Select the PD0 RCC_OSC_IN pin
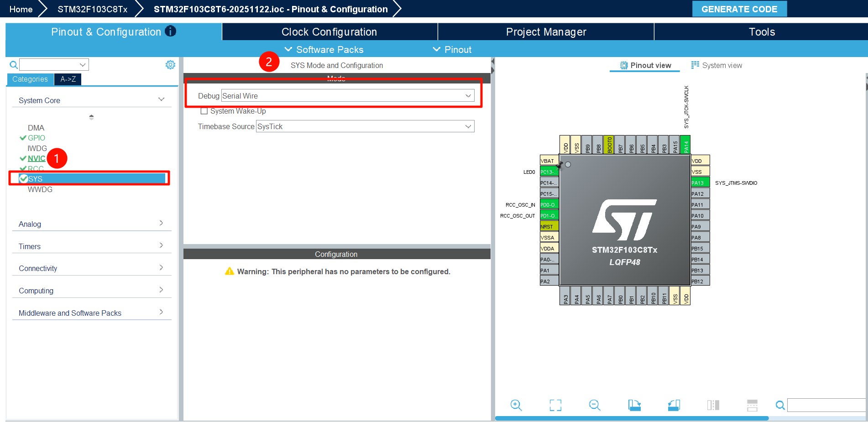 click(x=549, y=204)
